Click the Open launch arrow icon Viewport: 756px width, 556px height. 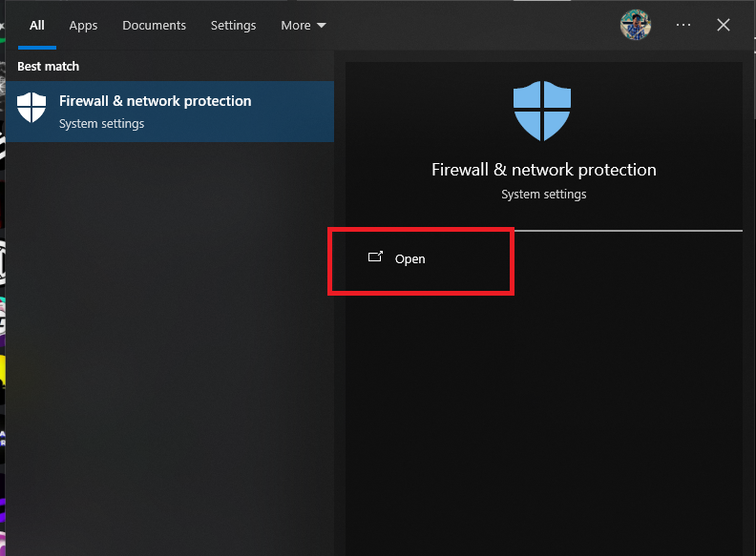click(375, 257)
